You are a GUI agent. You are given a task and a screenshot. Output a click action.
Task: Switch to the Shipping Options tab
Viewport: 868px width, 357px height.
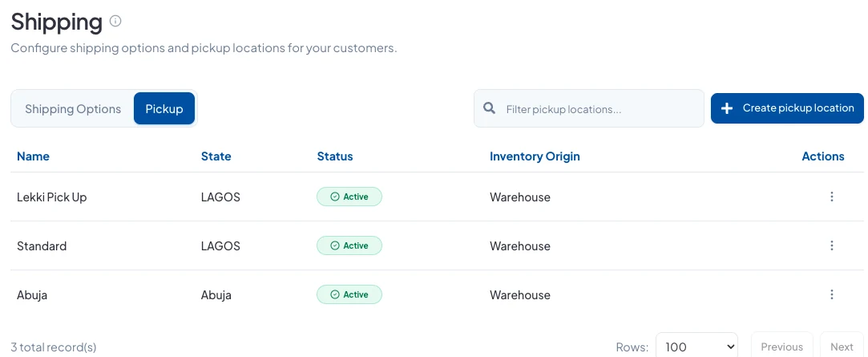(73, 108)
